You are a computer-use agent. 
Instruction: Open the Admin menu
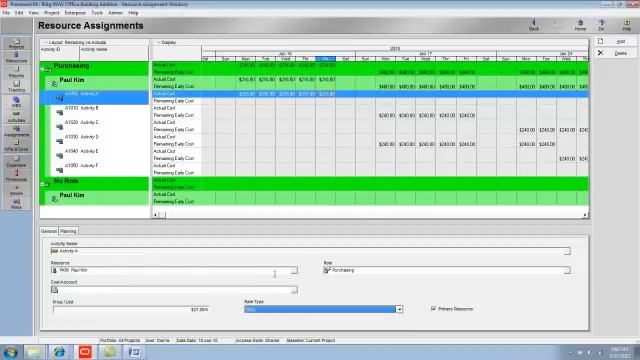tap(116, 13)
